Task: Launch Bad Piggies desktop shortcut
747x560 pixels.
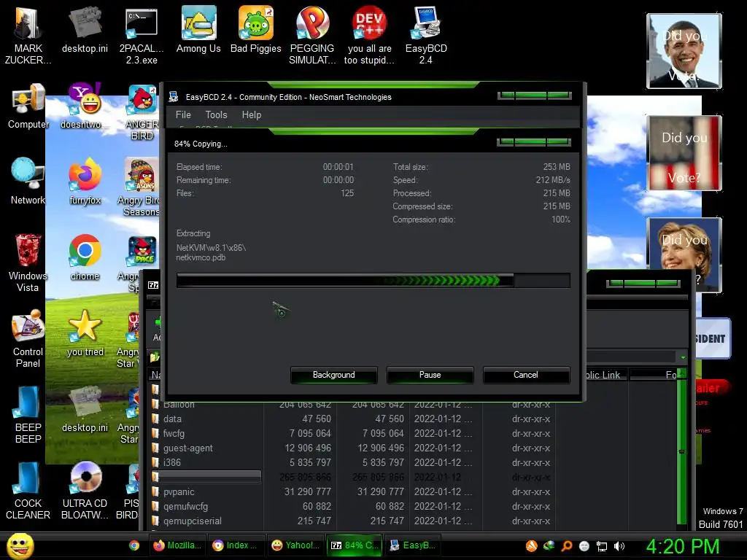Action: tap(256, 29)
